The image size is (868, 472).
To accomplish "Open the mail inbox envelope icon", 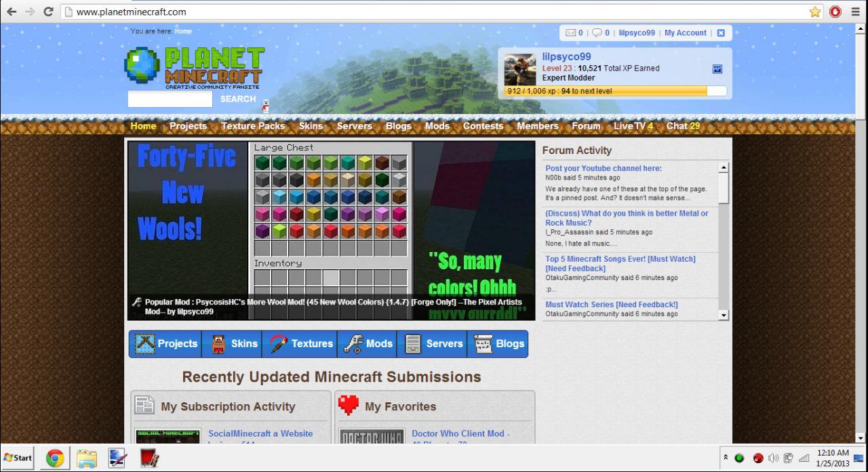I will point(570,33).
